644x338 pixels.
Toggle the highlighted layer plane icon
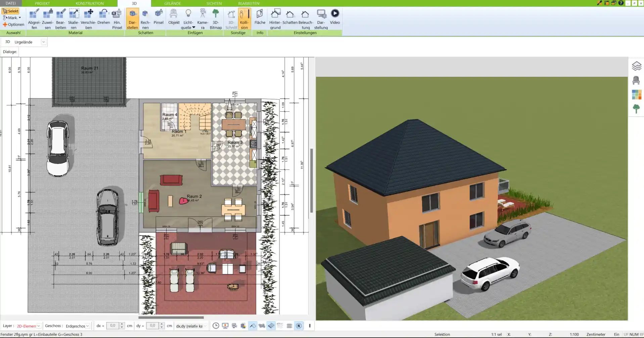(x=271, y=326)
